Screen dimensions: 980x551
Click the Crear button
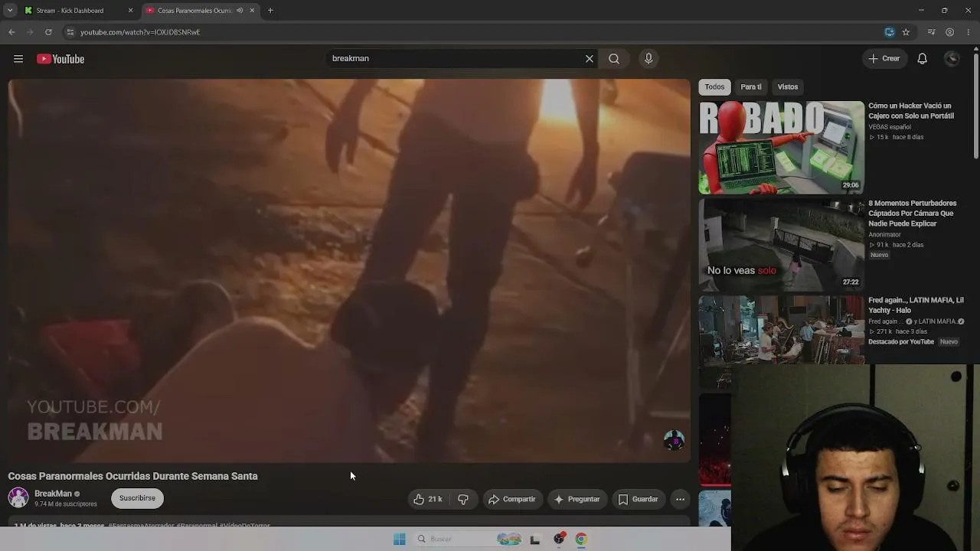coord(884,59)
